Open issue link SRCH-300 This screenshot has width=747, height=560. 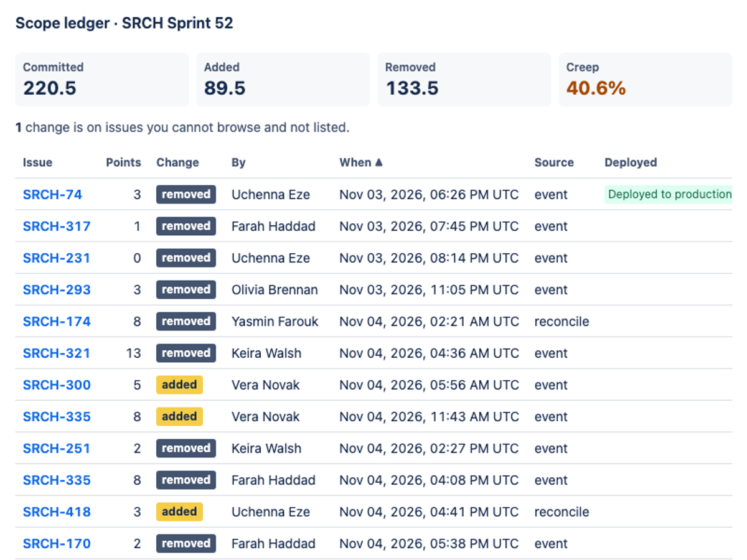57,385
